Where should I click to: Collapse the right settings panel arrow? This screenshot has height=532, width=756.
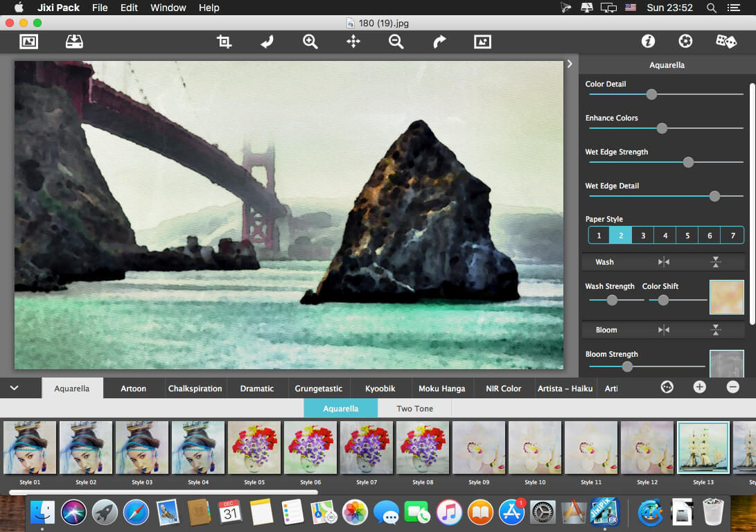point(570,64)
